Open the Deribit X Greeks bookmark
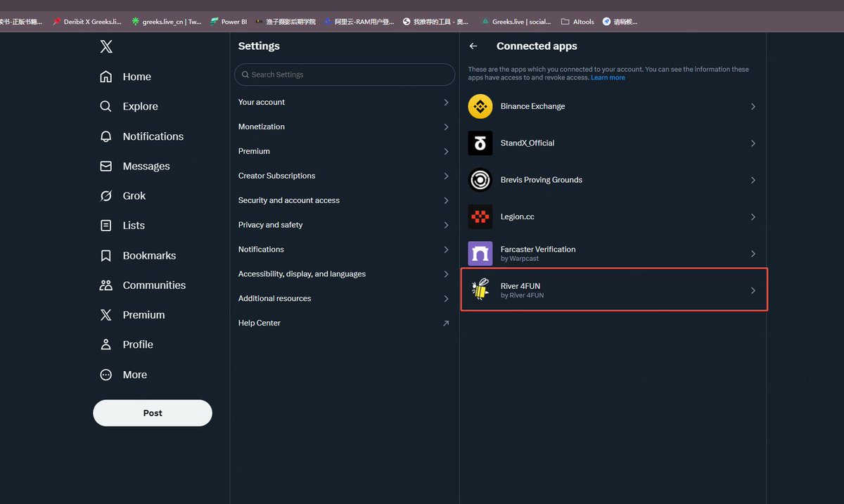Image resolution: width=844 pixels, height=504 pixels. click(x=87, y=22)
